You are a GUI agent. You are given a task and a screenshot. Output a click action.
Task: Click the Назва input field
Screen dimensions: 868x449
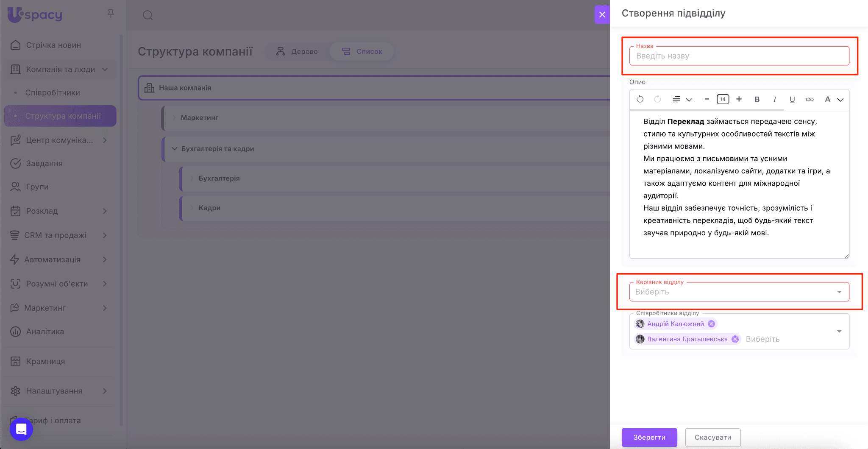click(739, 56)
